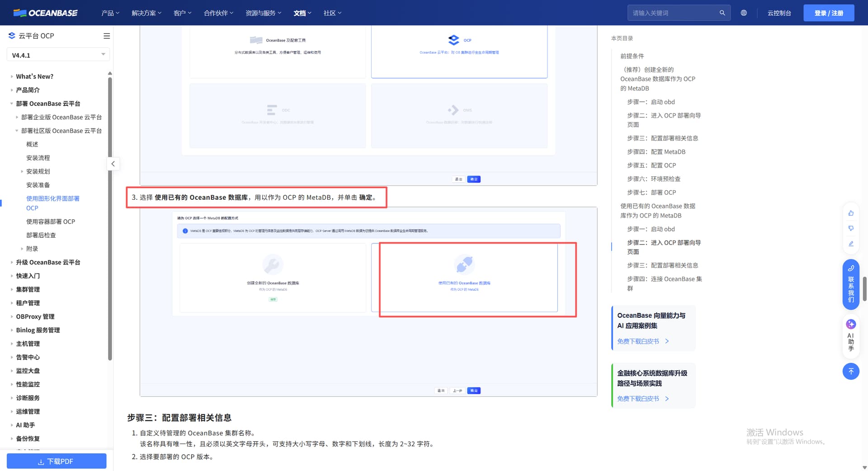Collapse the left sidebar with arrow handle

(x=113, y=164)
